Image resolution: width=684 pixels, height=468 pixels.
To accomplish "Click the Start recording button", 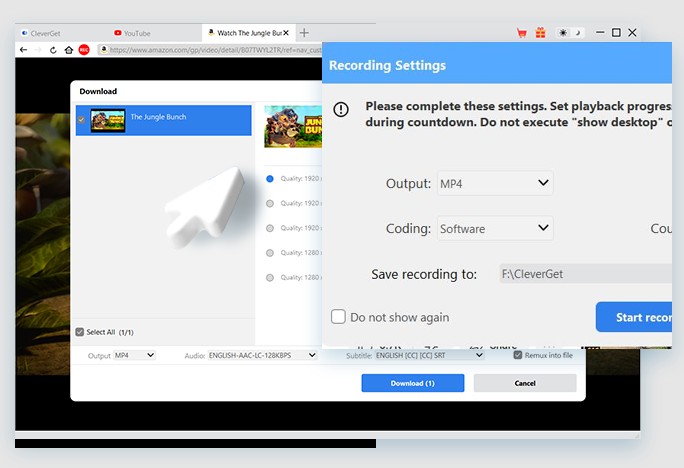I will (x=634, y=317).
